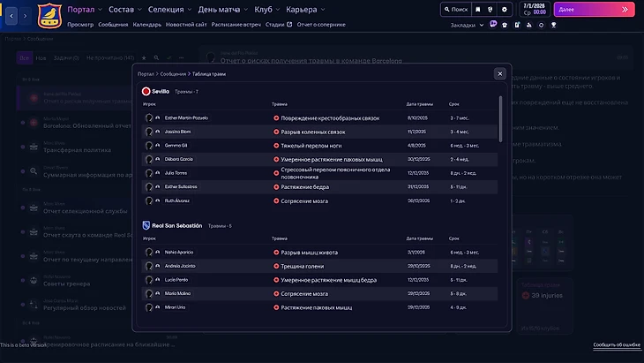The height and width of the screenshot is (363, 644).
Task: Click the Real San Sebastián crest icon
Action: [x=146, y=226]
